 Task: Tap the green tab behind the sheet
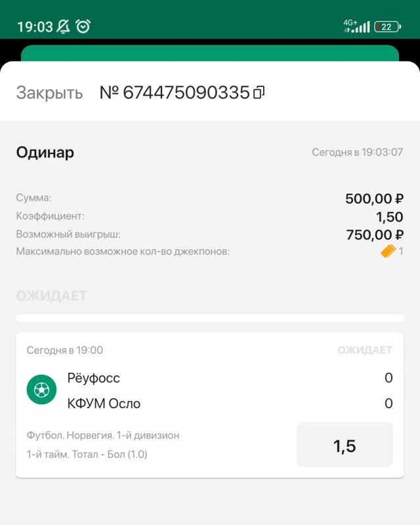(210, 52)
